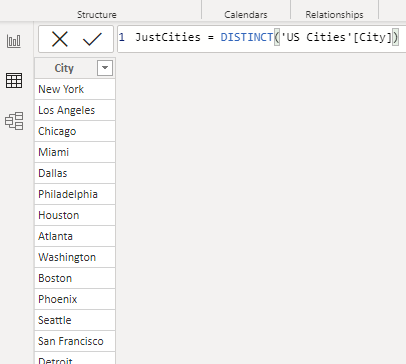
Task: Click inside the DAX formula bar
Action: 262,39
